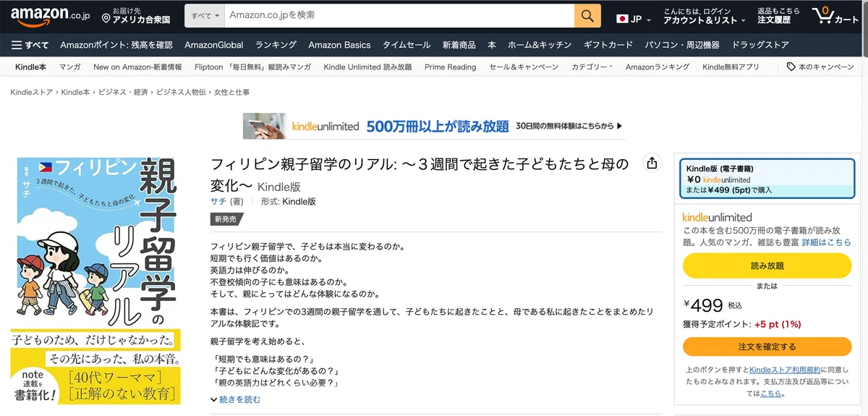The image size is (868, 416).
Task: Open Amazon Basics in the nav bar
Action: click(339, 45)
